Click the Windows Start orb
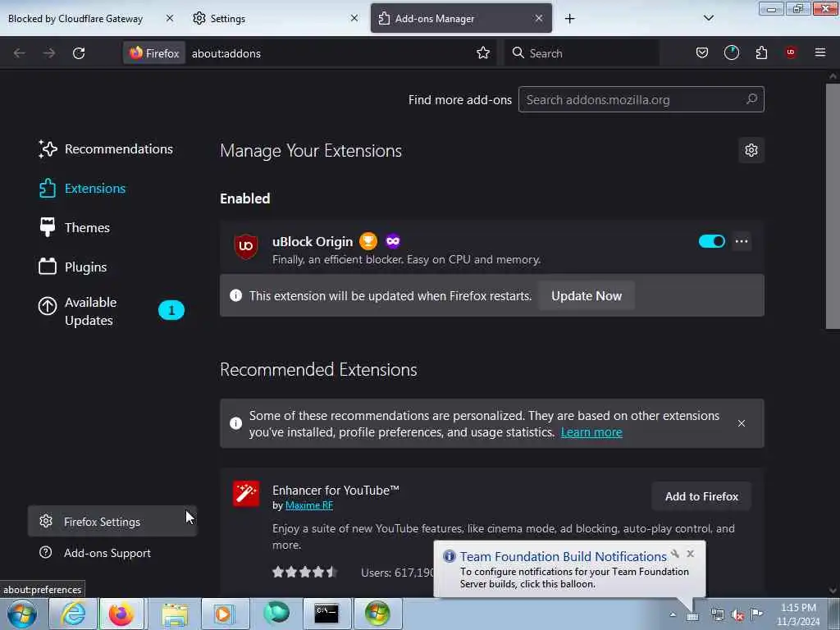This screenshot has width=840, height=630. (x=22, y=614)
